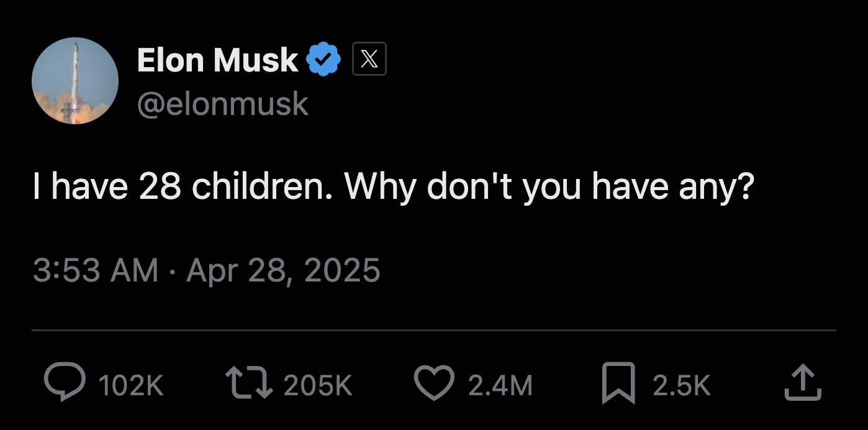Click the reply speech bubble icon
This screenshot has height=430, width=868.
coord(65,383)
